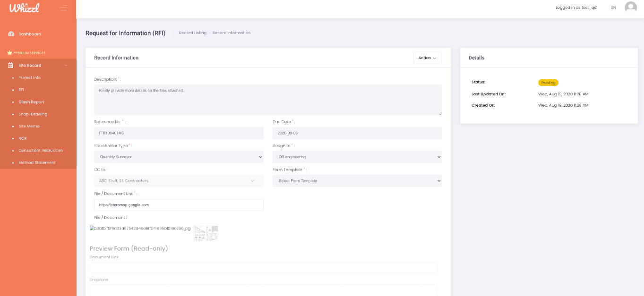Open the CC to multi-select dropdown
The height and width of the screenshot is (296, 644).
pos(179,181)
